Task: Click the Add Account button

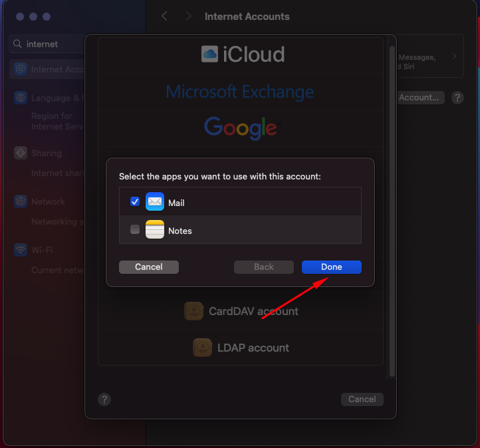Action: pos(421,98)
